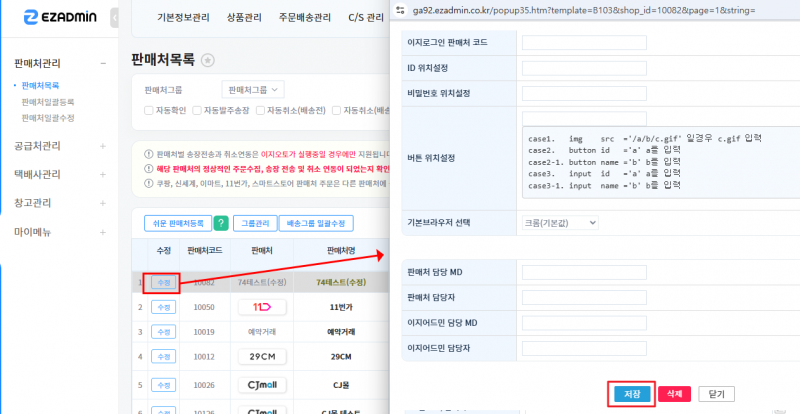Click the popup address bar URL
The image size is (800, 414).
coord(584,10)
